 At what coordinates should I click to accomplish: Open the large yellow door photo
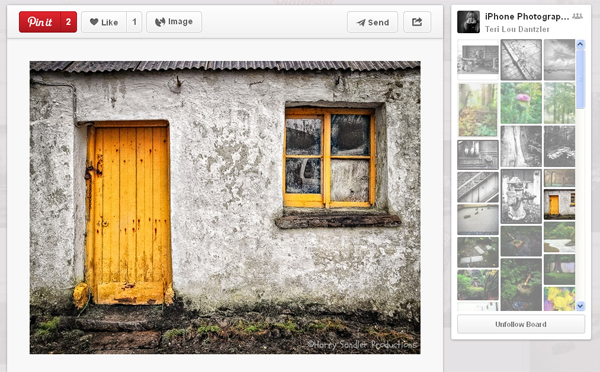(x=225, y=207)
